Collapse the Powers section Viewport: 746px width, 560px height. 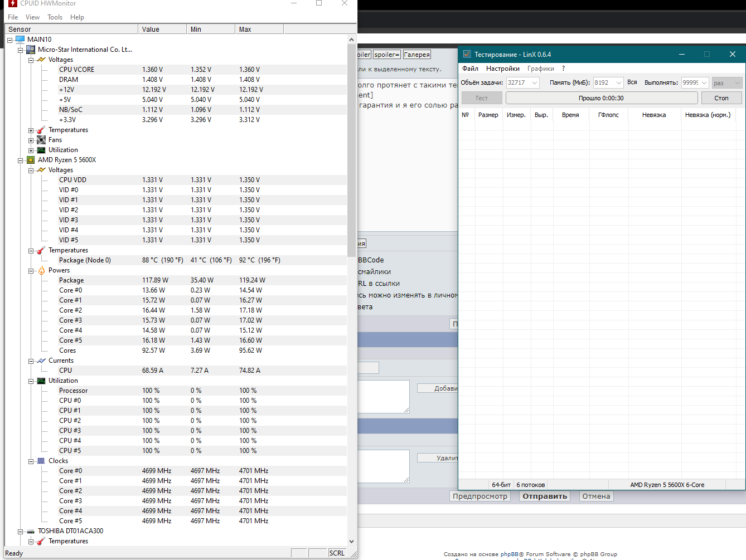coord(31,271)
